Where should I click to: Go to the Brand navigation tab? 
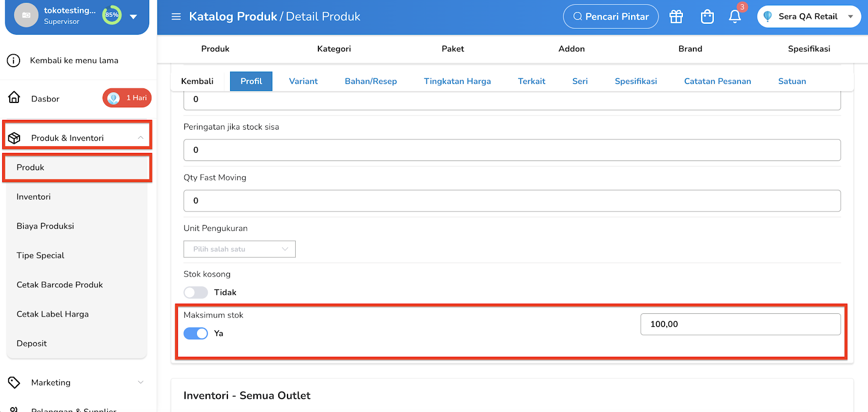691,49
